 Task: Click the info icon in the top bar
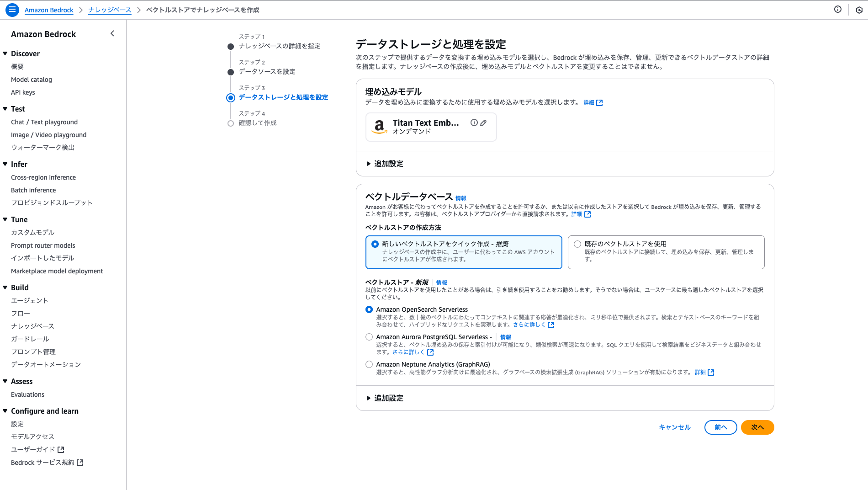837,9
